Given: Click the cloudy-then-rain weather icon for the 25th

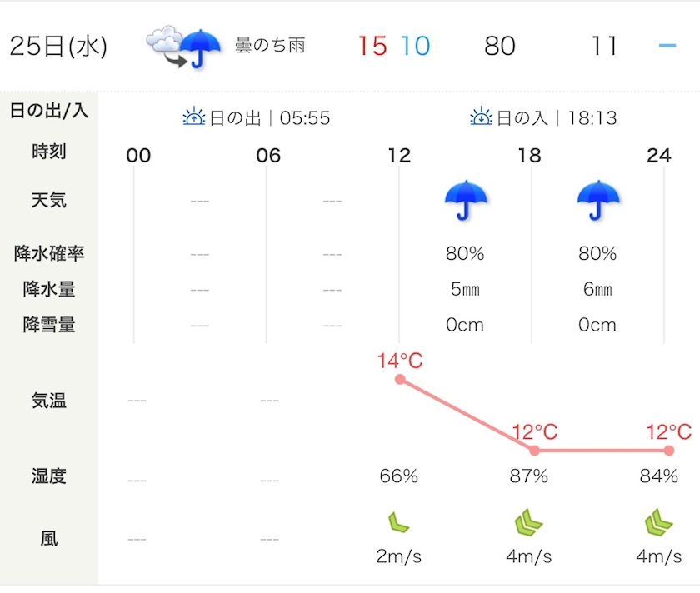Looking at the screenshot, I should 183,46.
